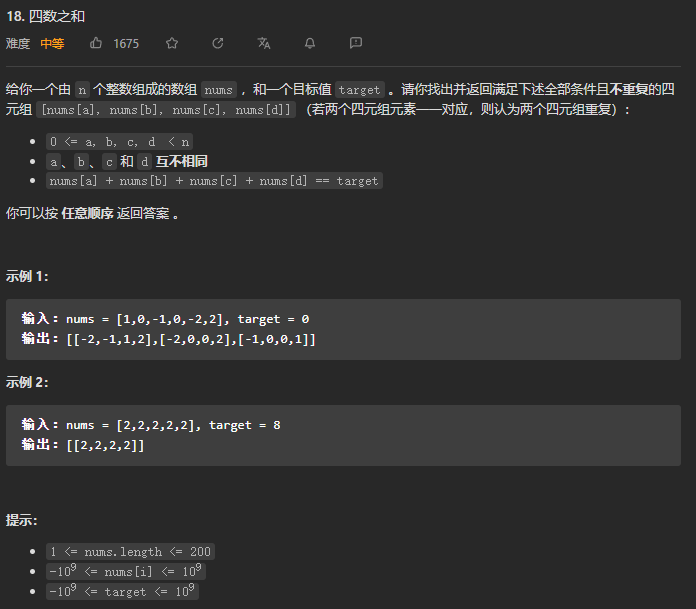This screenshot has height=609, width=696.
Task: Click the constraint with nums[i] range
Action: tap(126, 571)
